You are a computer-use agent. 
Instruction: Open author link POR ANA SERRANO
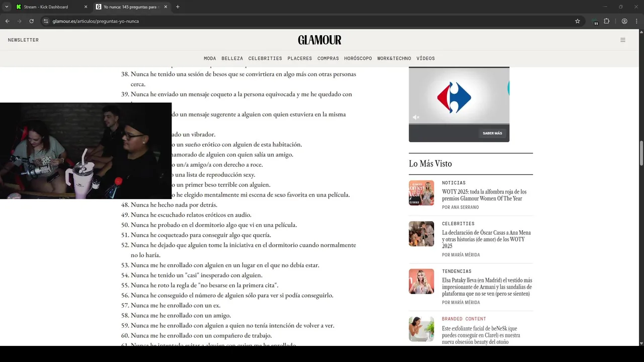tap(460, 208)
